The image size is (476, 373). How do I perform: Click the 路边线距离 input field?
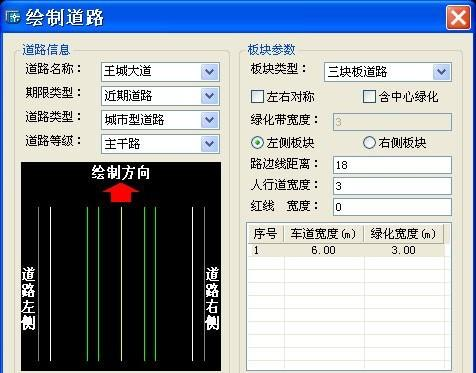(x=392, y=165)
